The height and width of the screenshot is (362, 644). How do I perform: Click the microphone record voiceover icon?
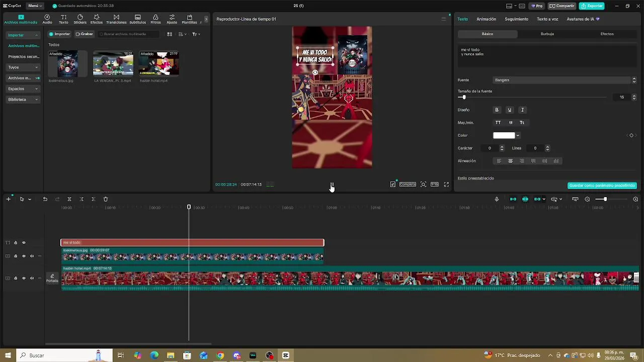(x=497, y=199)
